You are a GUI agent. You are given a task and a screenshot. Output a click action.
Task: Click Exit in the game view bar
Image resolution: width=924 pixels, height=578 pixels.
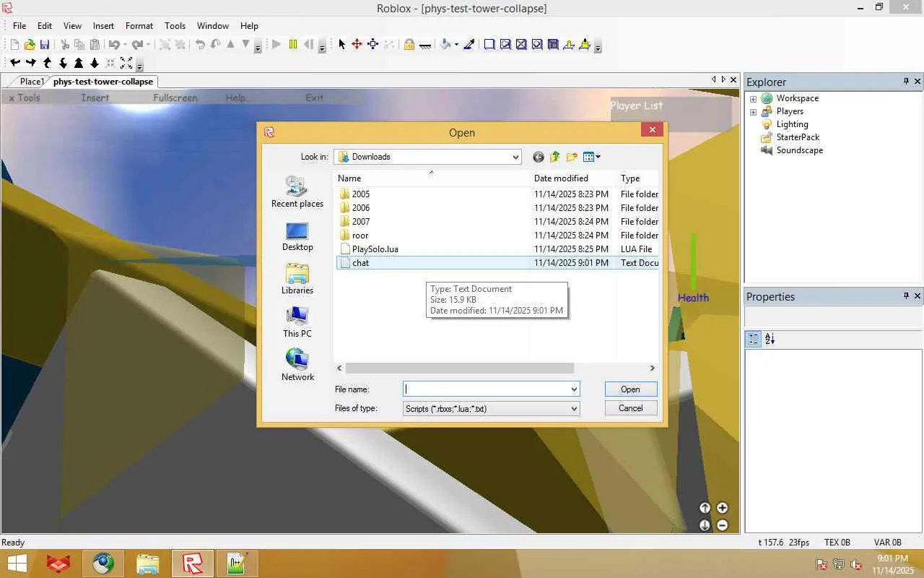tap(314, 98)
